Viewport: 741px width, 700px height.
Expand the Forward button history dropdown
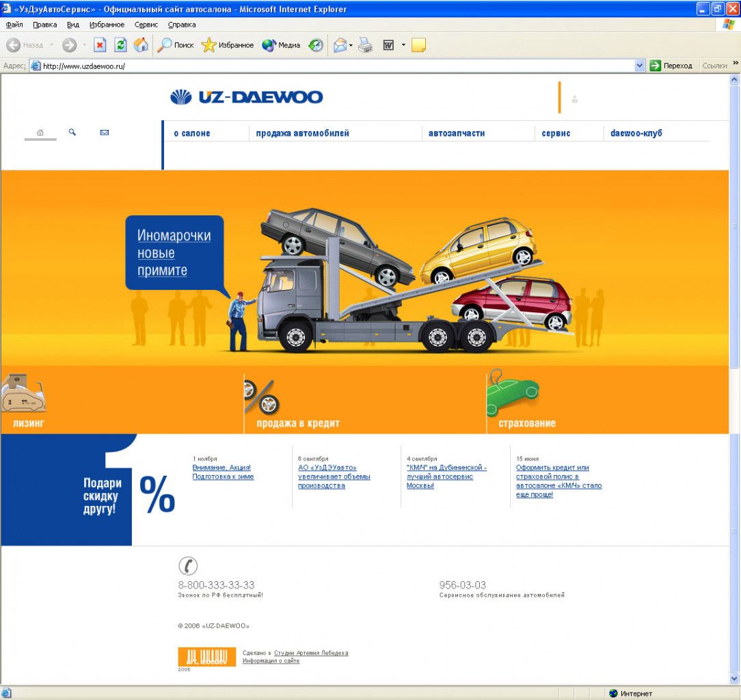pyautogui.click(x=84, y=45)
